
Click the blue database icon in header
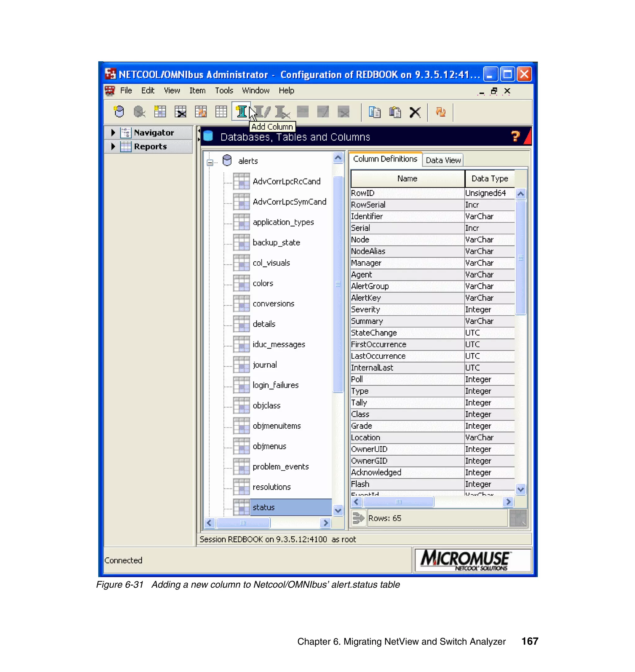click(208, 136)
